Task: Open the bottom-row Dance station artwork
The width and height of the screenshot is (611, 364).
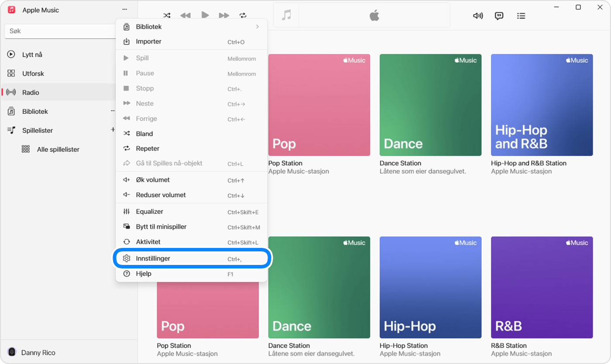Action: pyautogui.click(x=319, y=287)
